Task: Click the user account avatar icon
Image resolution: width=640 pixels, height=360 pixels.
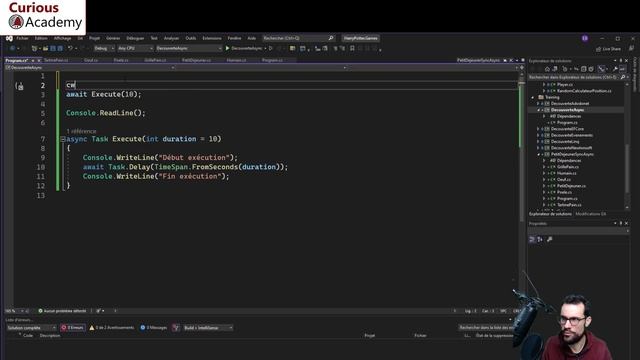Action: (585, 38)
